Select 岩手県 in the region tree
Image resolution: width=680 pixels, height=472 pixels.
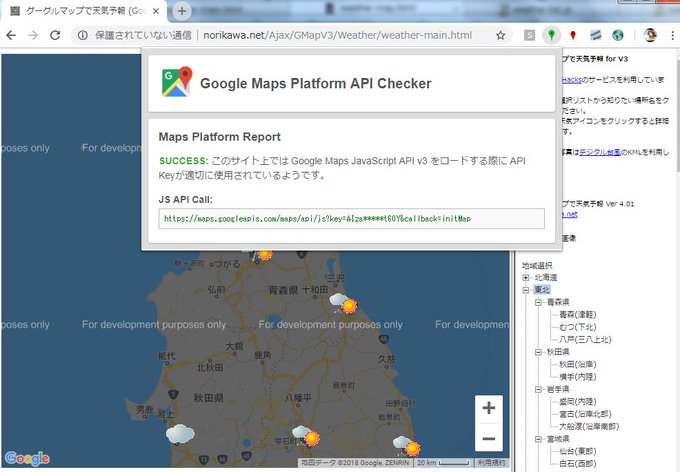click(558, 390)
